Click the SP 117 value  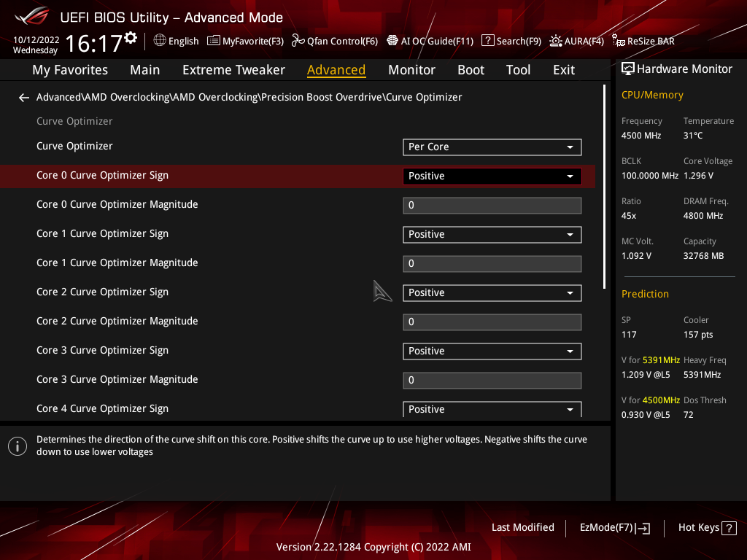tap(629, 335)
